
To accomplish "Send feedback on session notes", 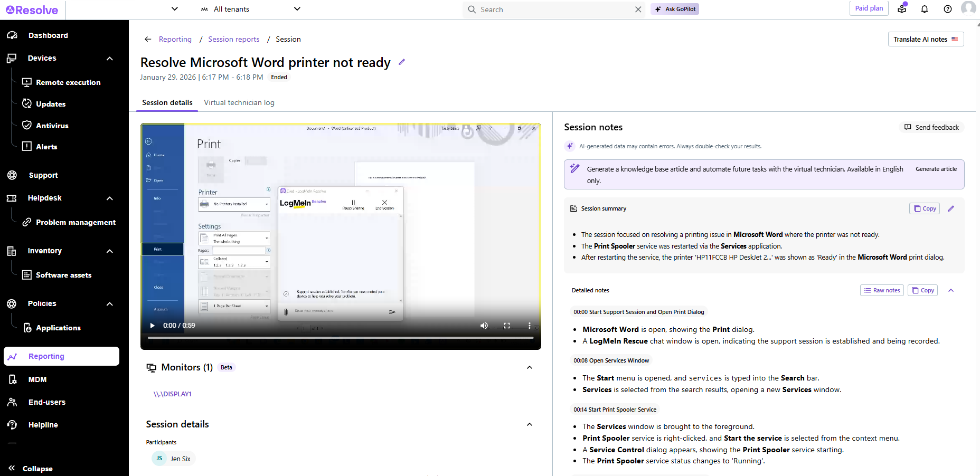I will [931, 127].
